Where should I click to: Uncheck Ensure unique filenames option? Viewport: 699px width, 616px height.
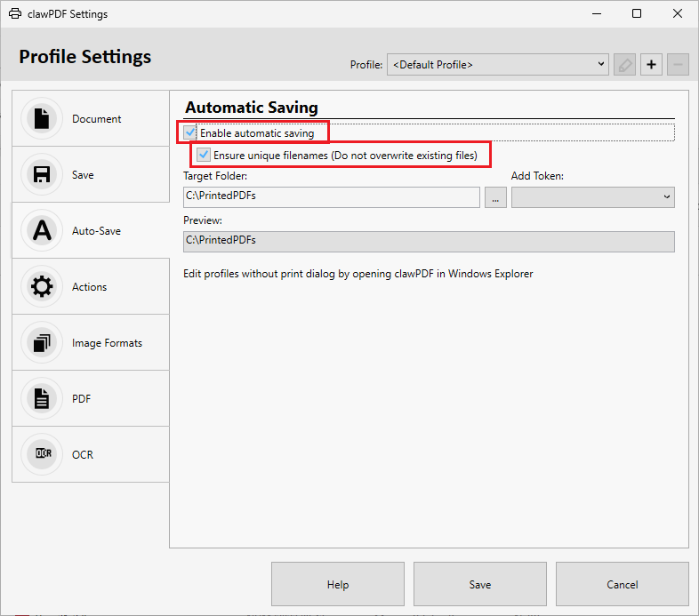click(204, 155)
